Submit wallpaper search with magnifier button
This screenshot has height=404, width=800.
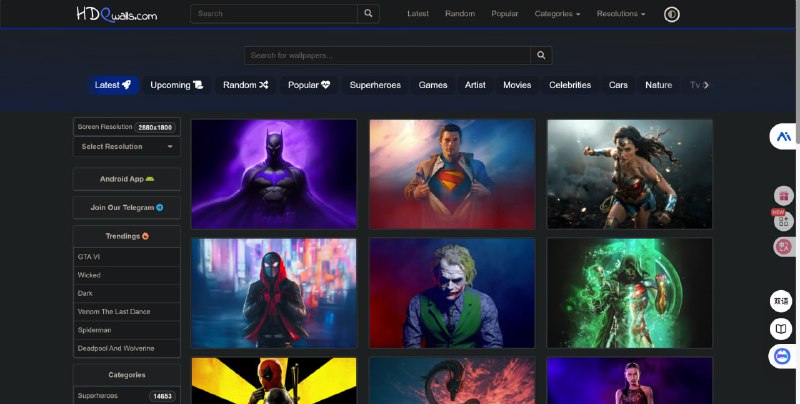541,55
